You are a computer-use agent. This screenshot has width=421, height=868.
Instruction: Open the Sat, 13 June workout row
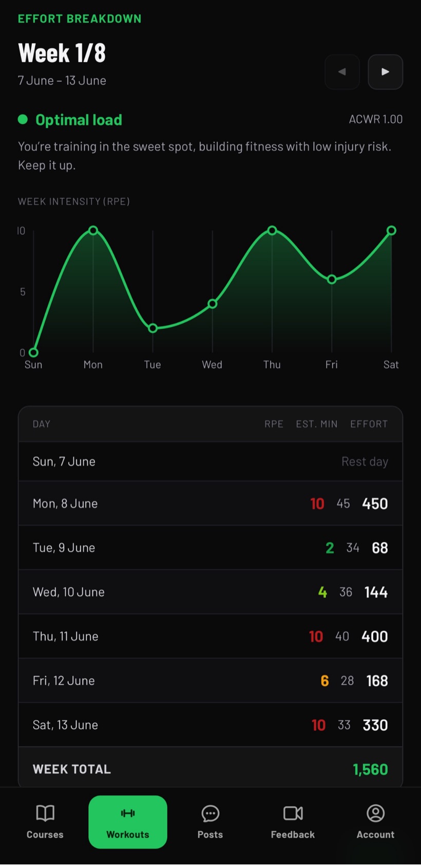(x=210, y=725)
